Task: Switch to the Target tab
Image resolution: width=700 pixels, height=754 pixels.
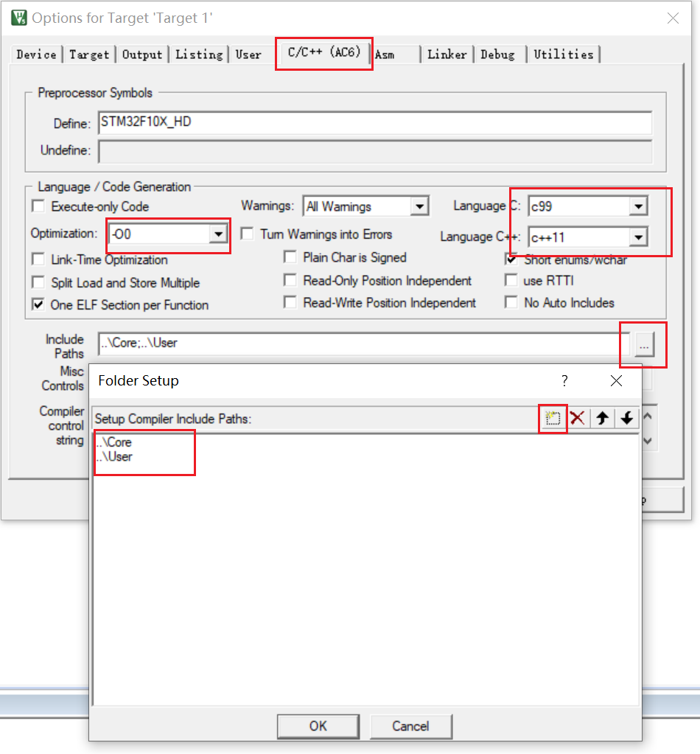Action: pos(89,55)
